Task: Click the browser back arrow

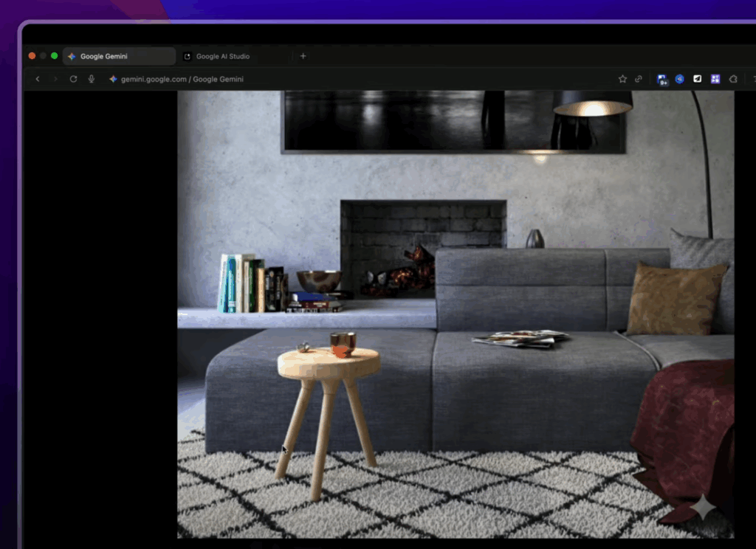Action: [x=38, y=79]
